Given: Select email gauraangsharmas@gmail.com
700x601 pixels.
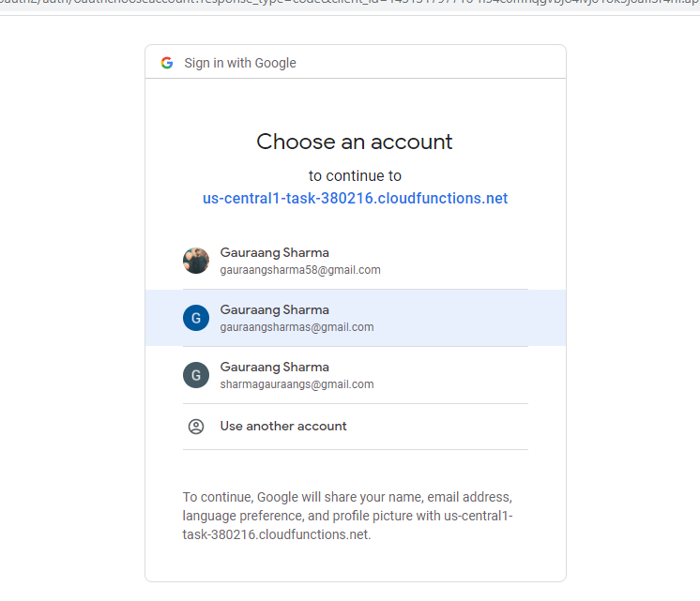Looking at the screenshot, I should (x=297, y=327).
